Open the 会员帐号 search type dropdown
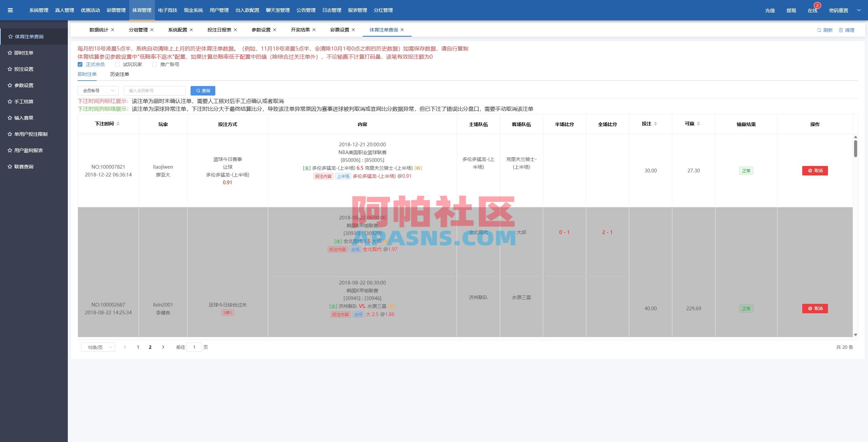 [98, 91]
